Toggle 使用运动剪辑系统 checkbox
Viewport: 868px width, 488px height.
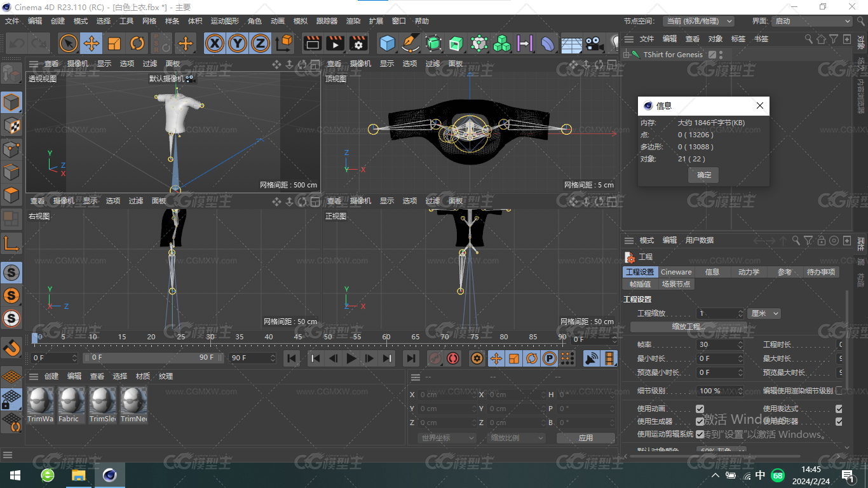(700, 434)
